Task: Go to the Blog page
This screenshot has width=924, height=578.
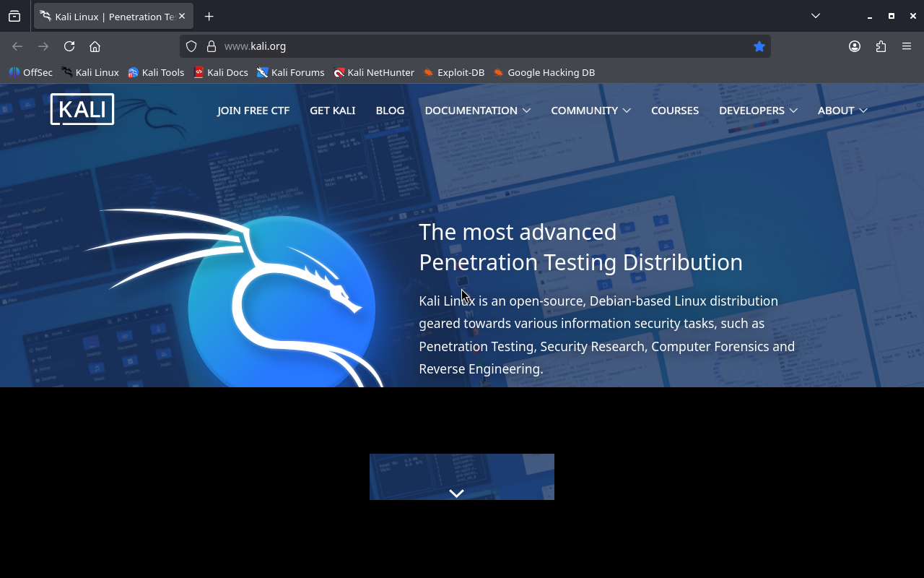Action: tap(390, 111)
